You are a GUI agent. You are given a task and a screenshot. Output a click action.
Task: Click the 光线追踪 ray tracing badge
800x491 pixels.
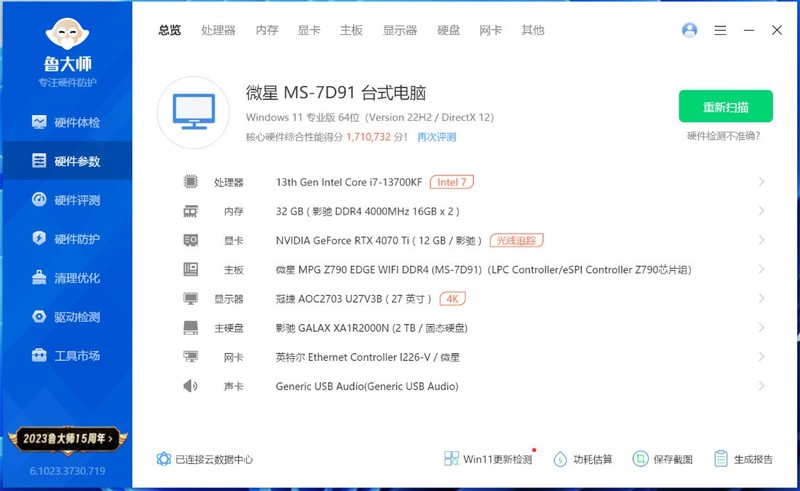516,240
